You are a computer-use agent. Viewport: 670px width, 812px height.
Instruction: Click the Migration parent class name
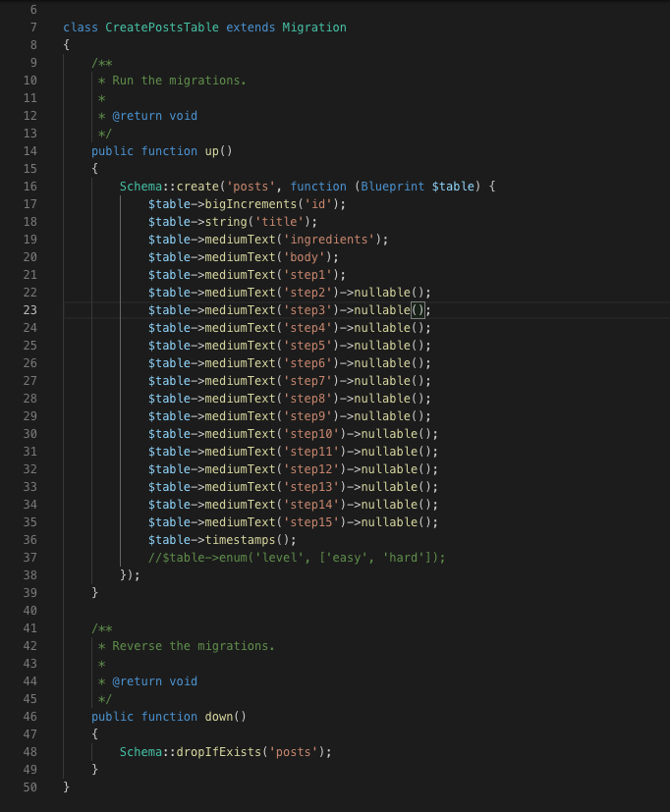[x=313, y=27]
